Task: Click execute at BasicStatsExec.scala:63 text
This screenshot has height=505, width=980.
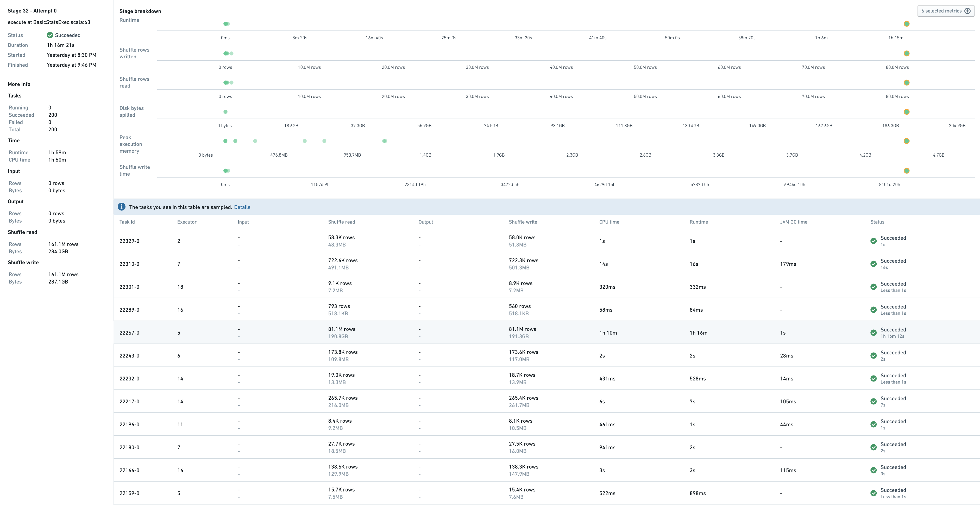Action: [x=49, y=22]
